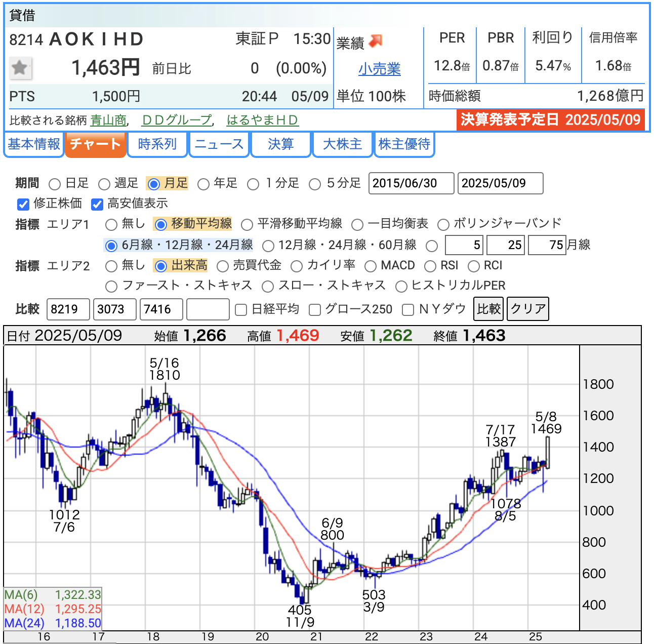Select 一目均衡表 radio button
The height and width of the screenshot is (644, 654).
click(x=357, y=224)
